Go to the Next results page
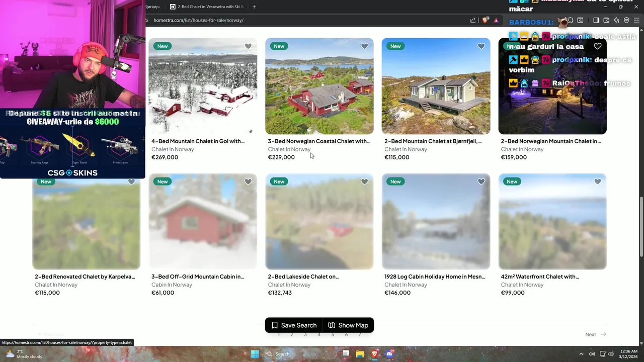Screen dimensions: 644x362 click(x=596, y=334)
